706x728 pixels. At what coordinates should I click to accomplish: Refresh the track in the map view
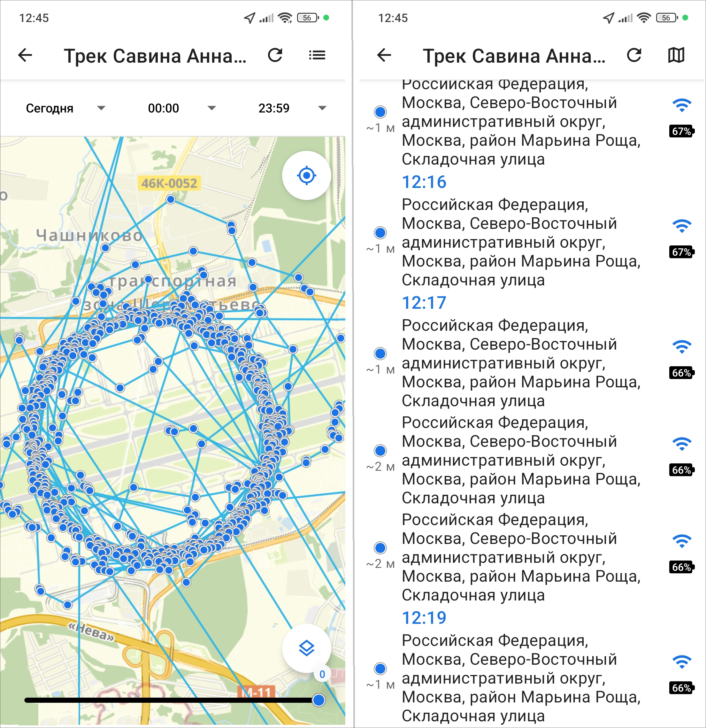(x=275, y=55)
